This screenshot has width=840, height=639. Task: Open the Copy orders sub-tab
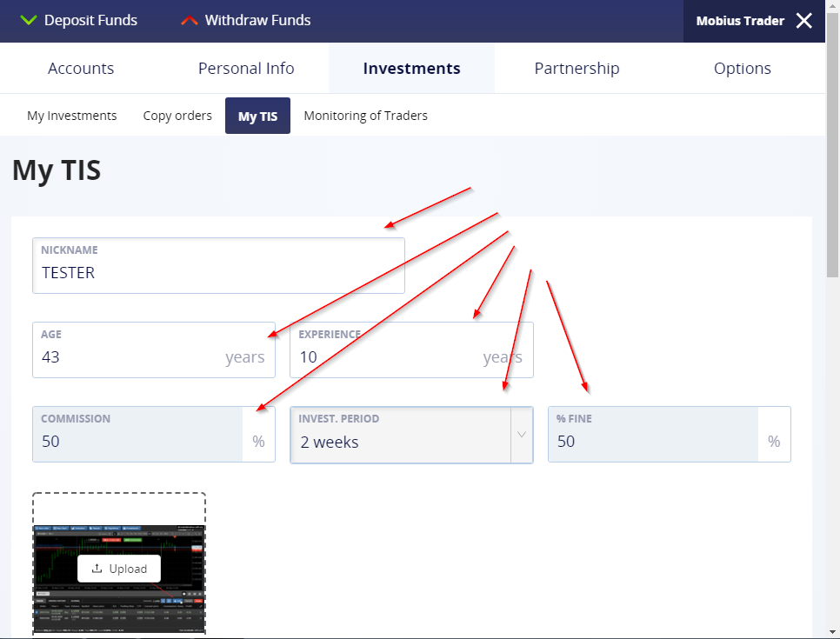(177, 116)
